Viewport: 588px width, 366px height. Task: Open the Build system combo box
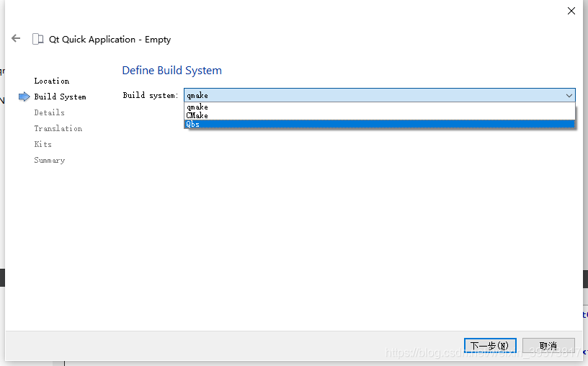point(380,95)
